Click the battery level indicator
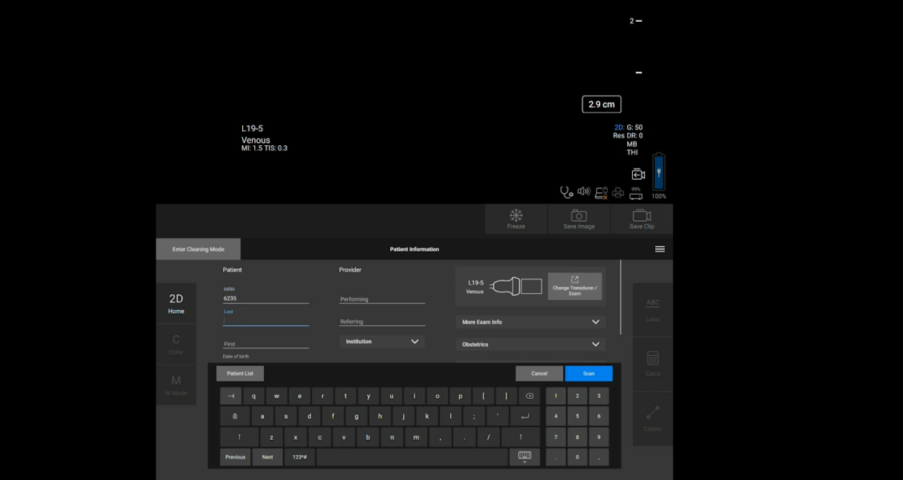 [658, 172]
